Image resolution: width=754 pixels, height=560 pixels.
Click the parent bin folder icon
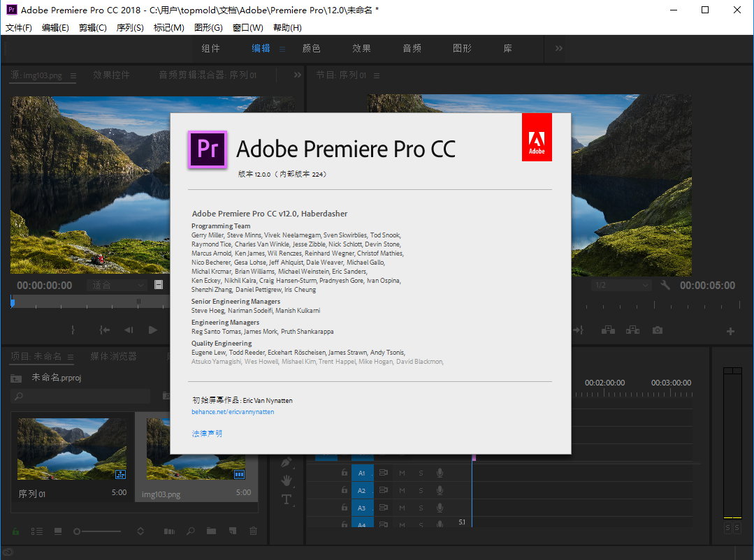tap(16, 378)
